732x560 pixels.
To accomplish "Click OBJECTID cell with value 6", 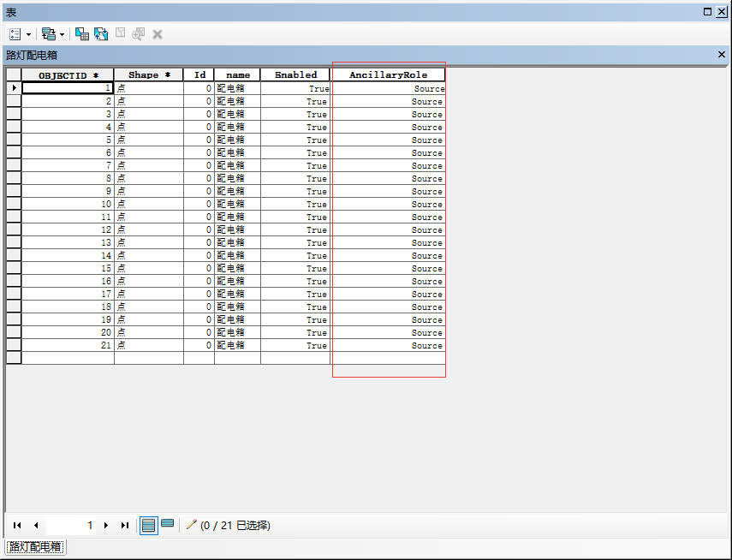I will tap(68, 152).
